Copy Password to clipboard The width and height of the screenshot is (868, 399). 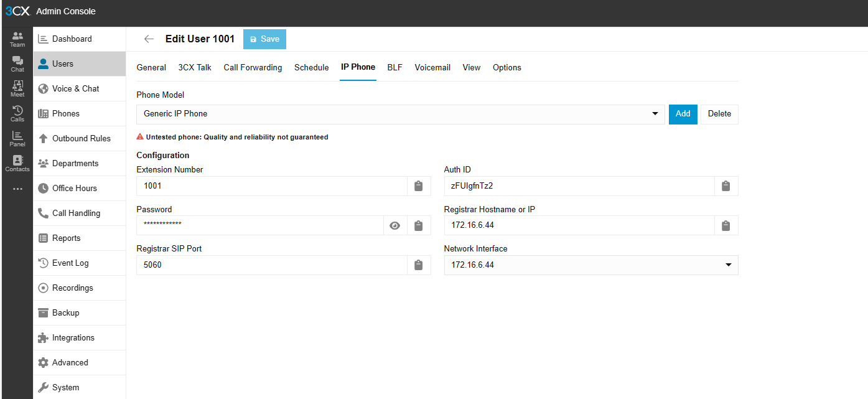click(419, 226)
